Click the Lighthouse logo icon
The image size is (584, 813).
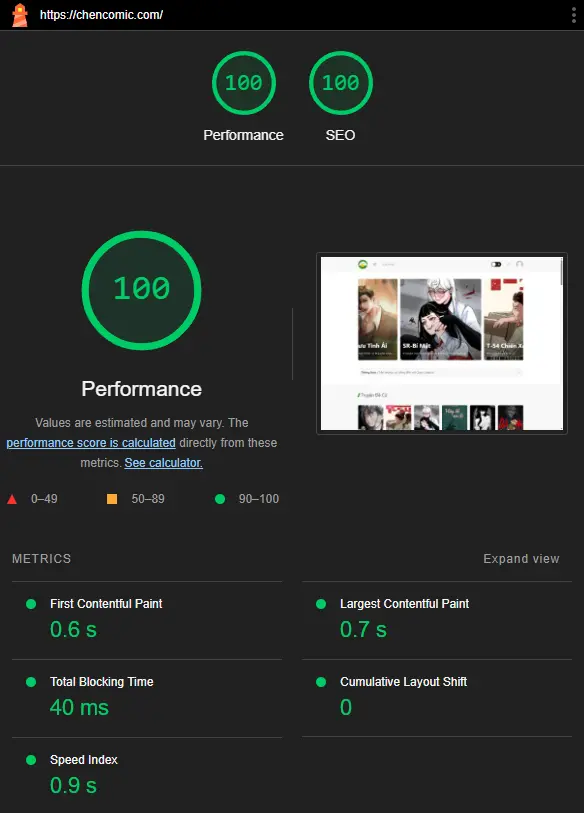click(20, 15)
